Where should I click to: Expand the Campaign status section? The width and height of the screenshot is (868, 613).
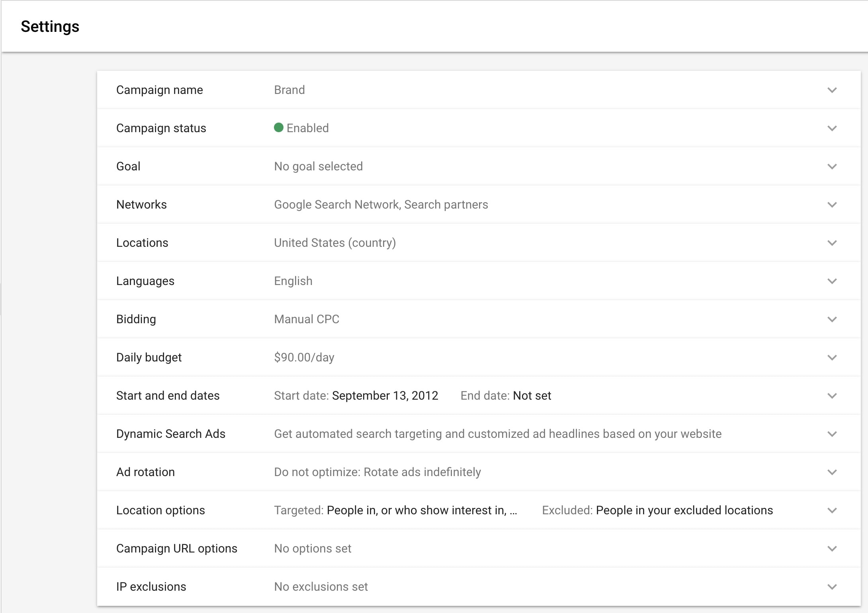point(832,128)
